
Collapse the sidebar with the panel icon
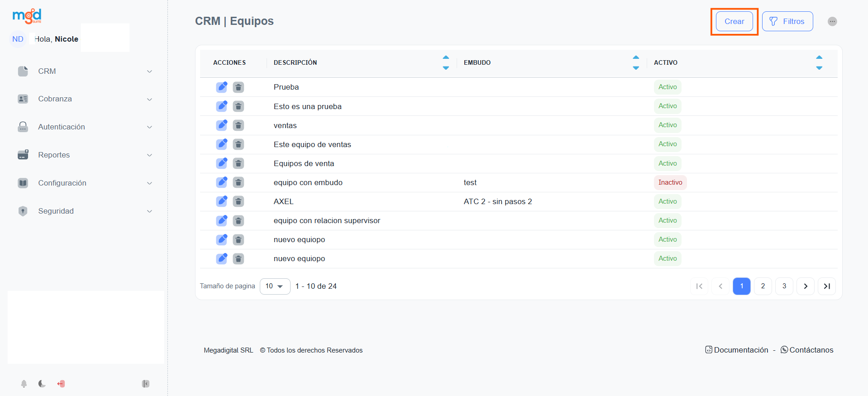145,384
